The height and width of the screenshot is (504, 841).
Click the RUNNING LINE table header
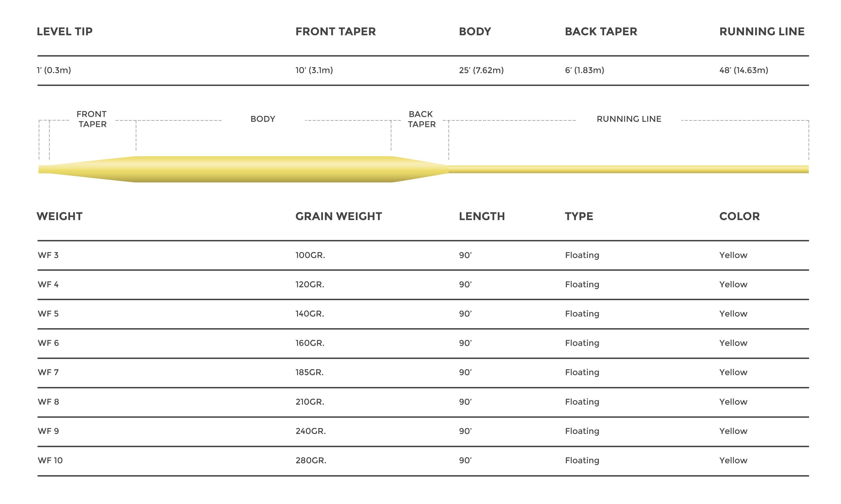[761, 32]
